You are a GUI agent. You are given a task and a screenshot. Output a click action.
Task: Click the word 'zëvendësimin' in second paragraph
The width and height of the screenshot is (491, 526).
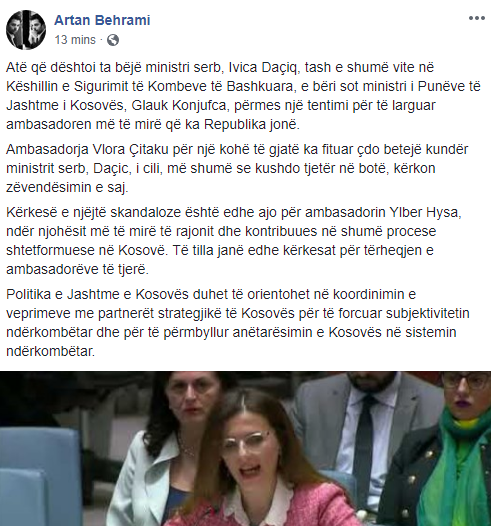pyautogui.click(x=49, y=187)
